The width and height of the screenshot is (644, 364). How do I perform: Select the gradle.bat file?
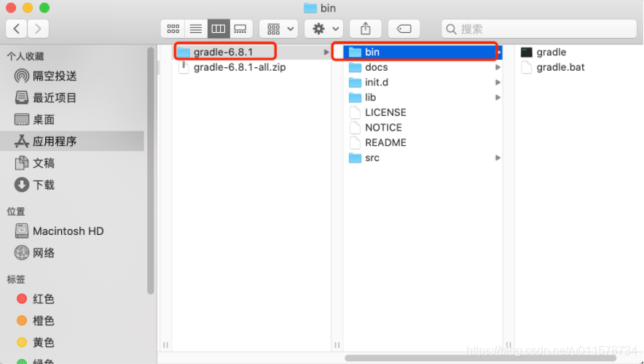[578, 67]
